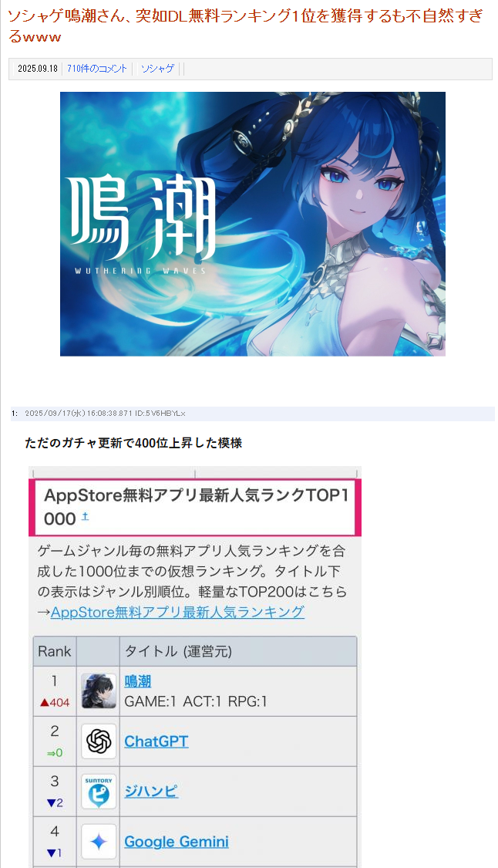498x868 pixels.
Task: Select the ソシャゲ category tag
Action: [158, 69]
